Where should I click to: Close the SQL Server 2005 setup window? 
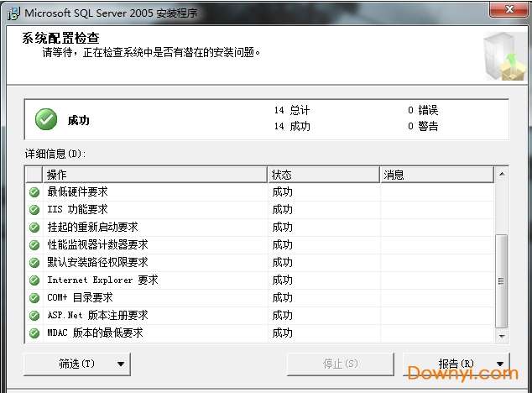pos(509,9)
